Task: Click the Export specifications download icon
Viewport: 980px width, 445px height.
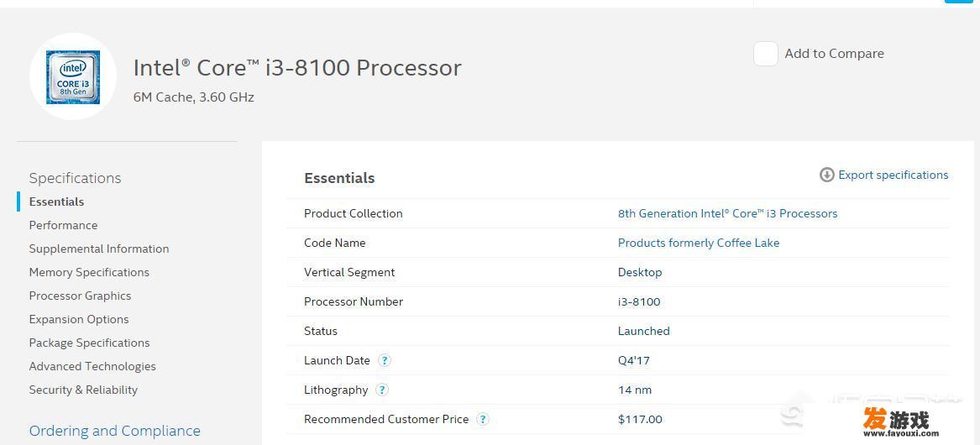Action: [827, 175]
